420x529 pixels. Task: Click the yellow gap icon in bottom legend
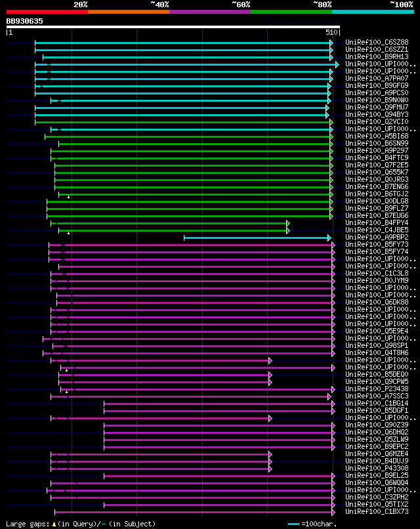[54, 524]
